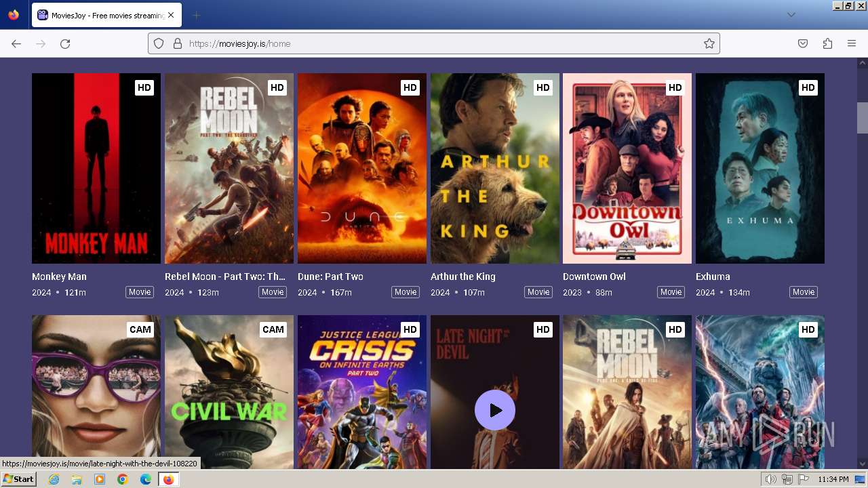This screenshot has height=488, width=868.
Task: Open the Firefox hamburger menu
Action: click(852, 43)
